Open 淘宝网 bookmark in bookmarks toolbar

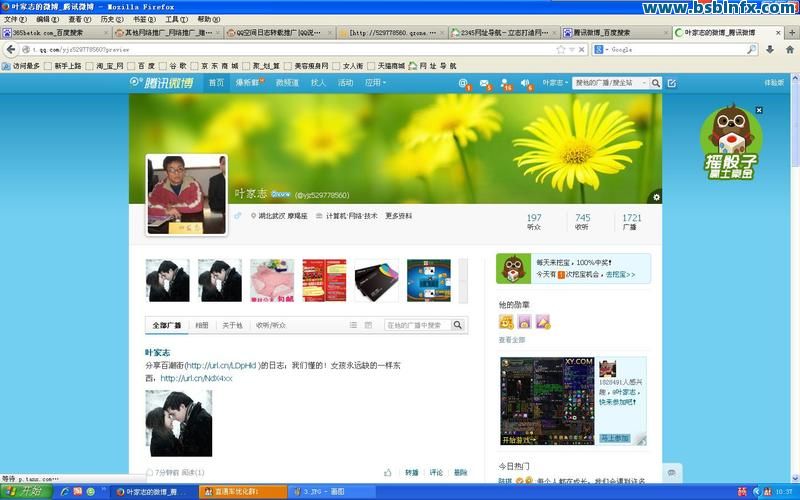[105, 66]
